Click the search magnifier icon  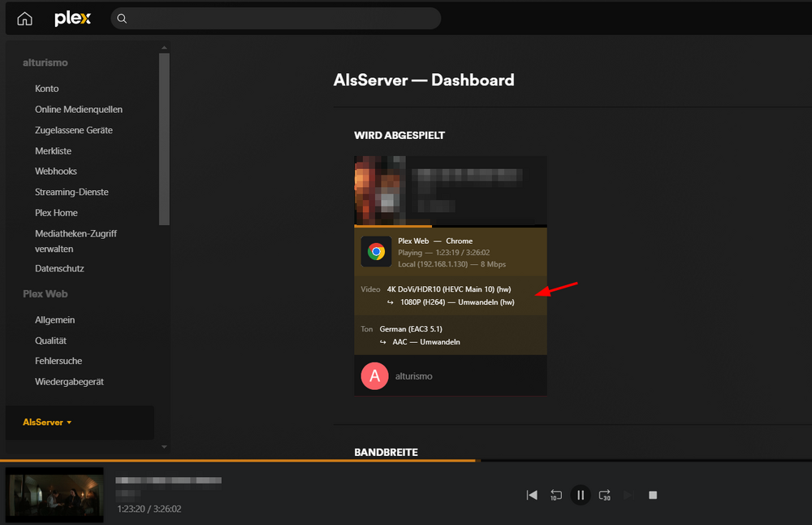pos(122,19)
